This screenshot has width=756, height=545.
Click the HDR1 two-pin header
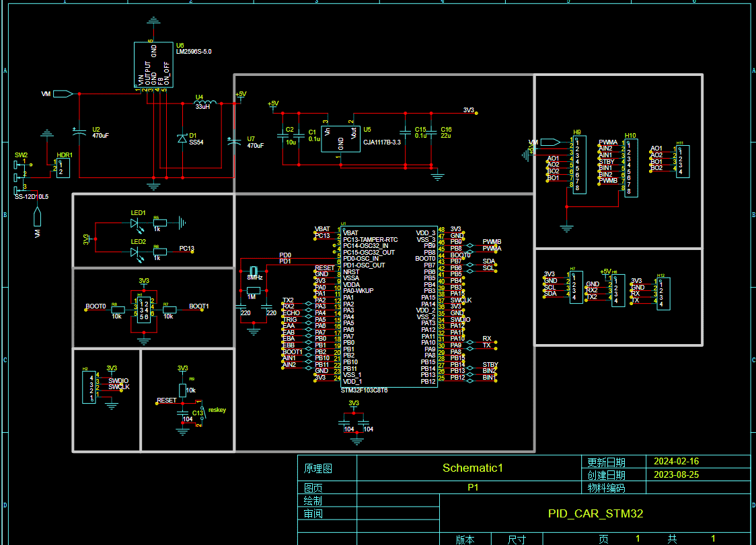(63, 168)
